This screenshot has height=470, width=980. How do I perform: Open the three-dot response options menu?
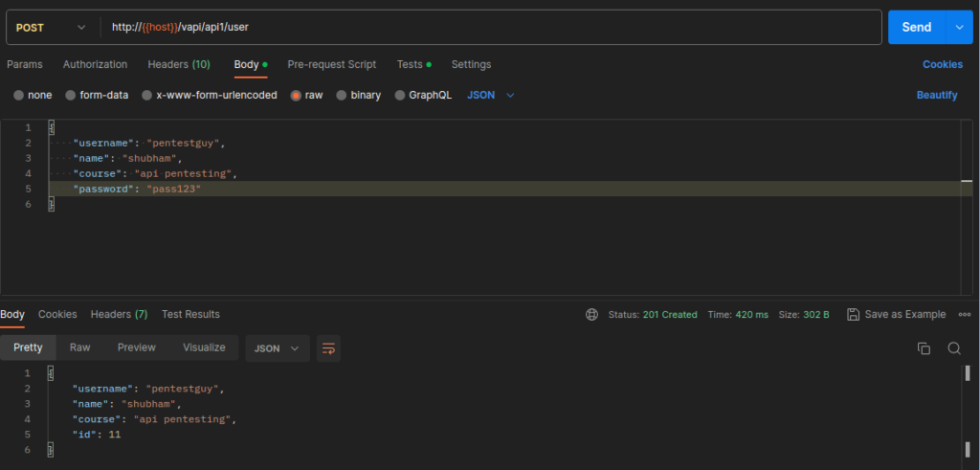(x=965, y=314)
